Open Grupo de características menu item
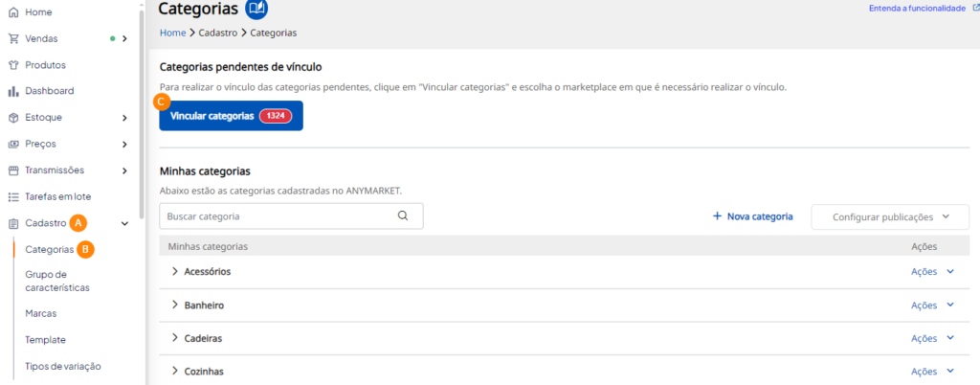980x385 pixels. [x=57, y=281]
